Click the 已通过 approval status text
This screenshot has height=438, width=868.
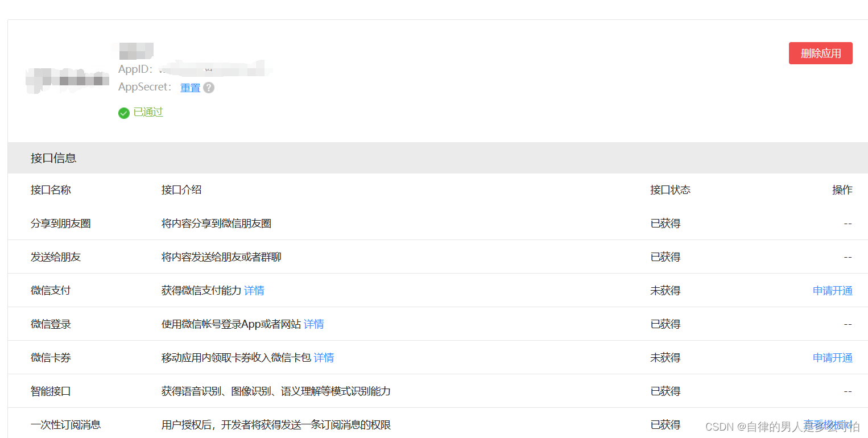(x=148, y=113)
